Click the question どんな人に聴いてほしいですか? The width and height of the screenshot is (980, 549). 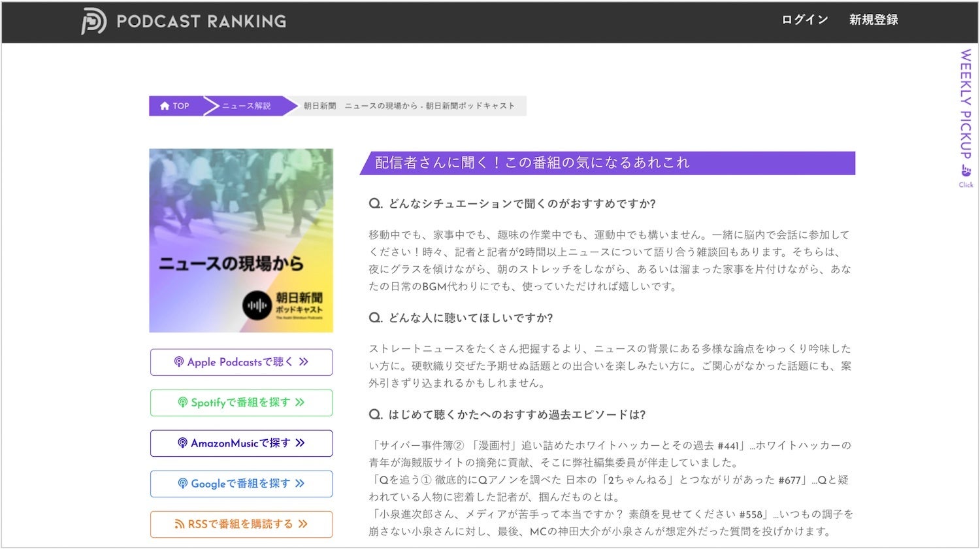tap(461, 318)
